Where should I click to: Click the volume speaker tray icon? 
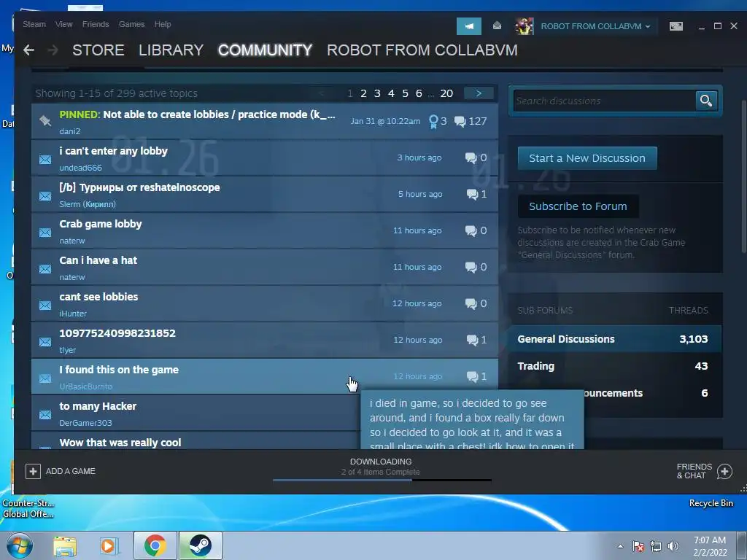[673, 546]
